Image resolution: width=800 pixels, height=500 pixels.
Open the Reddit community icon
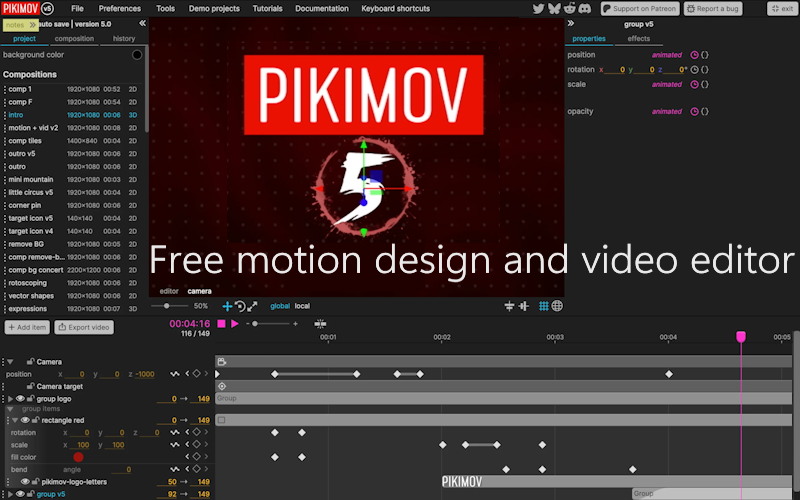[x=569, y=8]
